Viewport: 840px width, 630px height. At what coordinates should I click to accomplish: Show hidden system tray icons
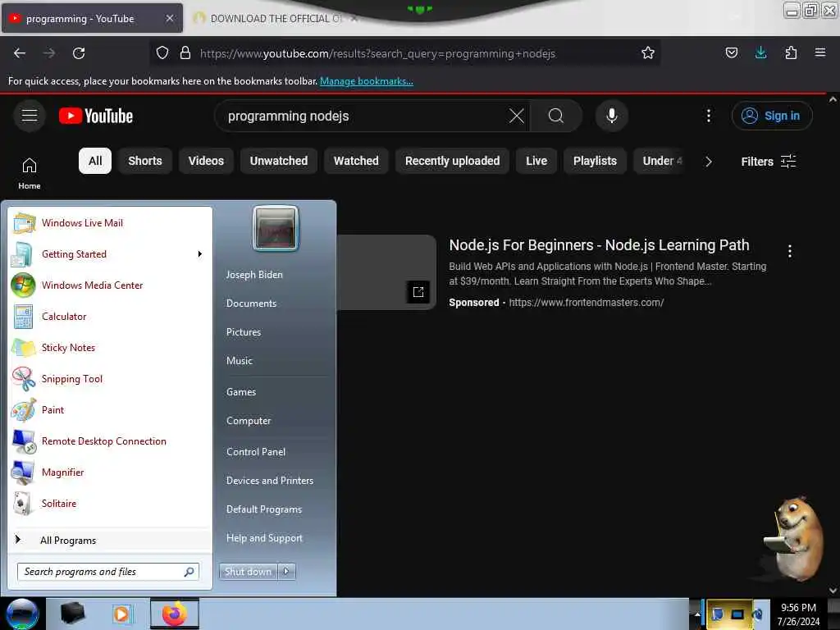(697, 614)
